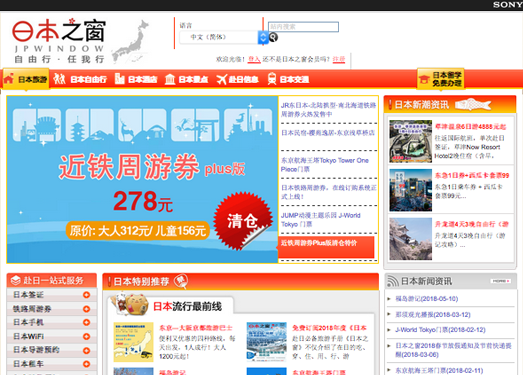523x375 pixels.
Task: Click the walking people icon for 日本自由行
Action: tap(59, 79)
